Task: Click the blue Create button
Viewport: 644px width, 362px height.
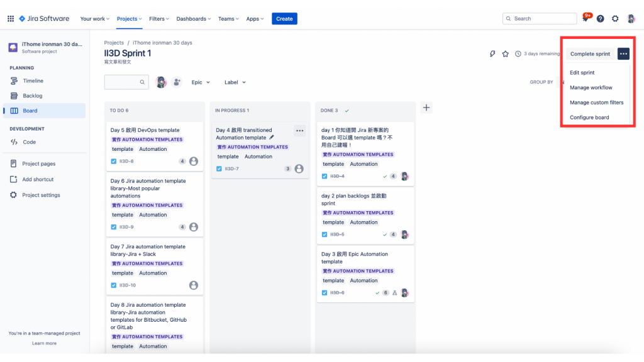Action: pyautogui.click(x=284, y=18)
